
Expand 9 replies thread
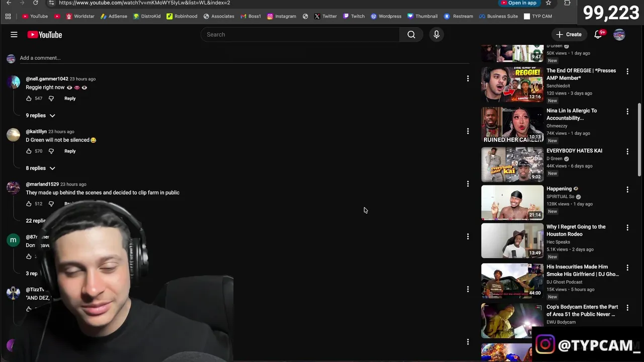pos(40,116)
